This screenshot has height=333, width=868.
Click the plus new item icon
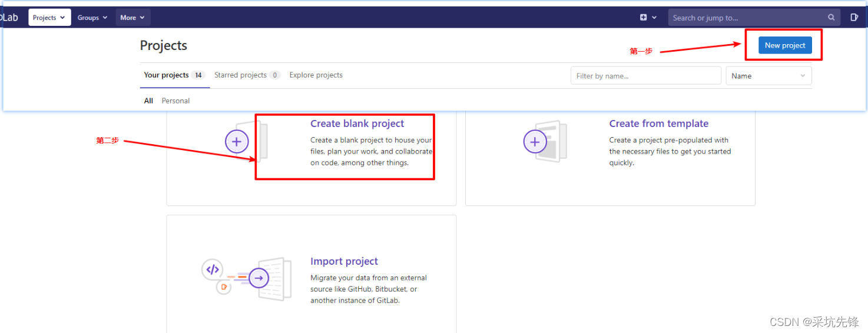click(x=648, y=18)
